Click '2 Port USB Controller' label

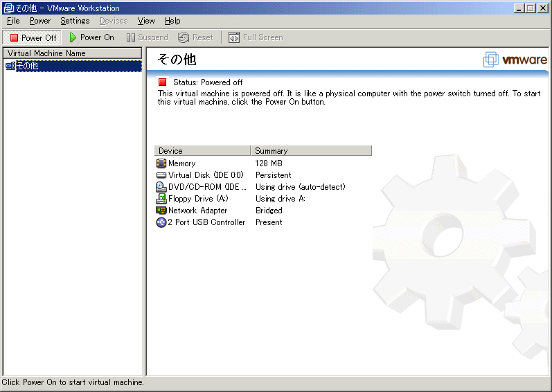(x=206, y=222)
